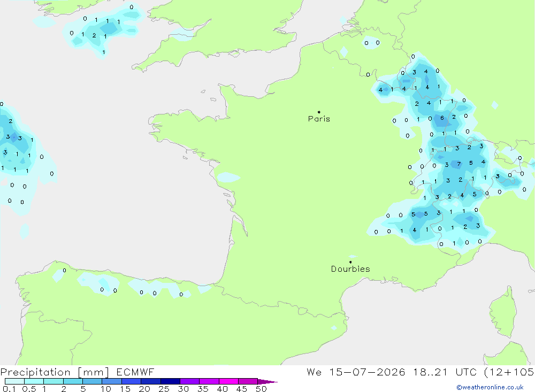Click the value 7 precipitation marker
Image resolution: width=535 pixels, height=392 pixels.
459,164
